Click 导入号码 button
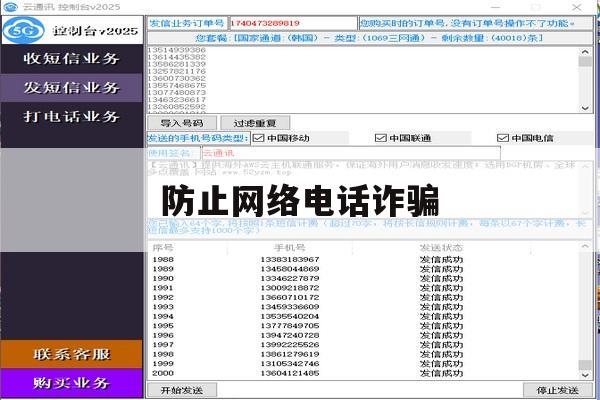The height and width of the screenshot is (400, 600). 182,123
